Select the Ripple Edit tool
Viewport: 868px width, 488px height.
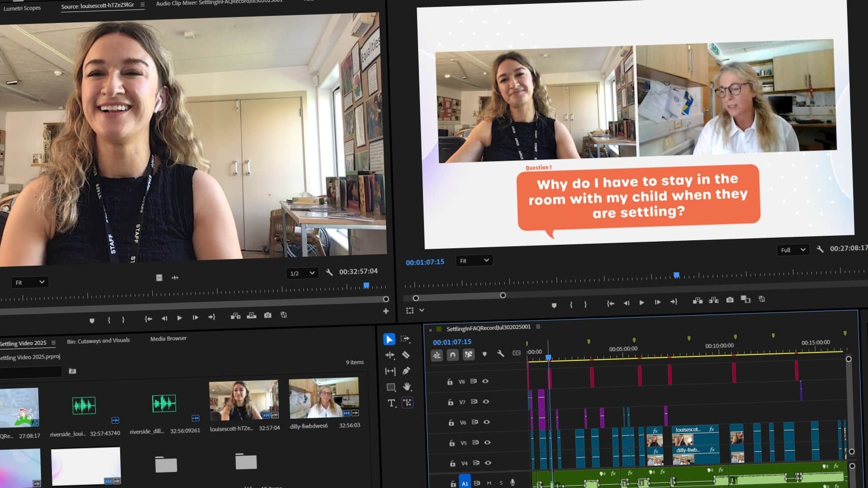click(x=390, y=355)
